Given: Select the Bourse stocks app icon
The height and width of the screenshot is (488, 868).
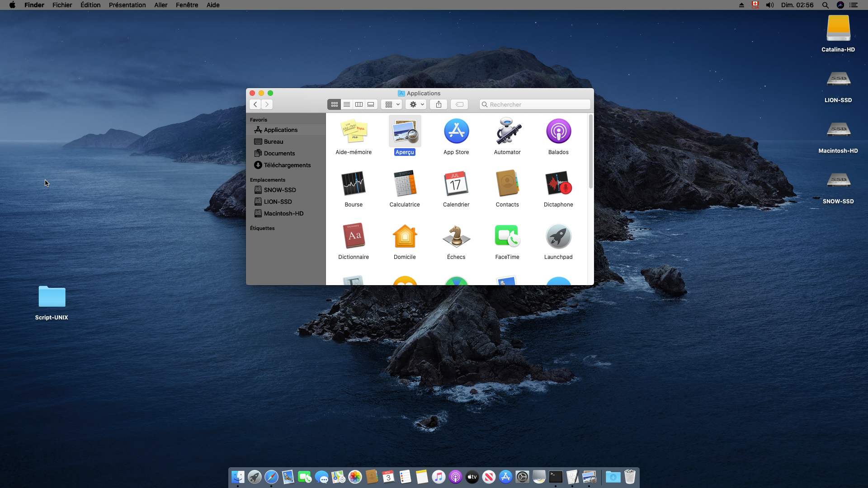Looking at the screenshot, I should [x=354, y=183].
